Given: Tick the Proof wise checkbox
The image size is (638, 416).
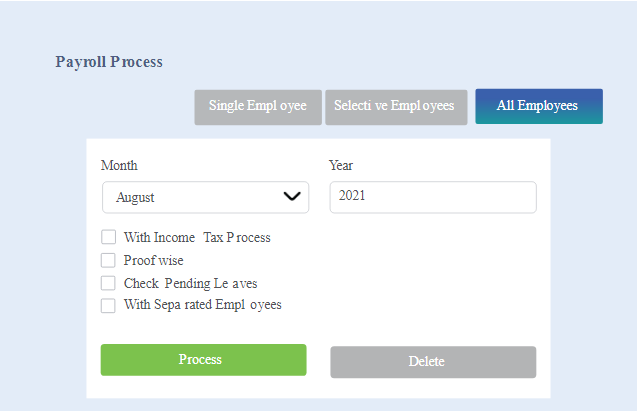Looking at the screenshot, I should 108,260.
